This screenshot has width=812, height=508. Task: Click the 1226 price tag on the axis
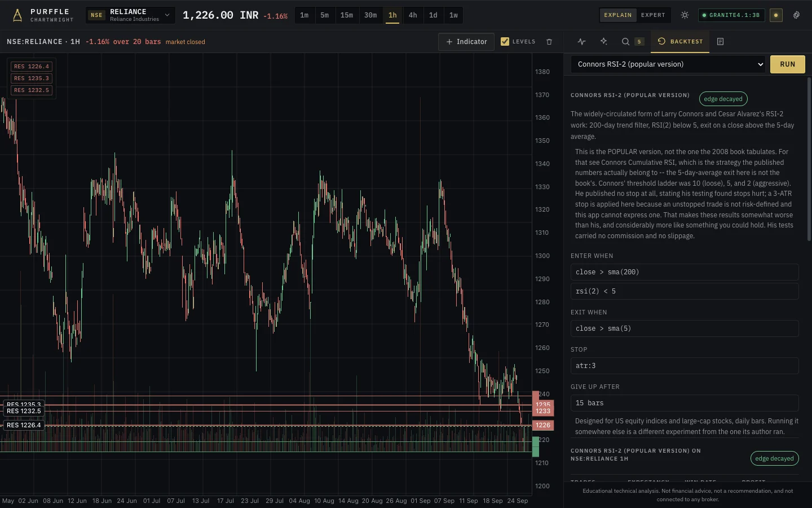pos(543,426)
